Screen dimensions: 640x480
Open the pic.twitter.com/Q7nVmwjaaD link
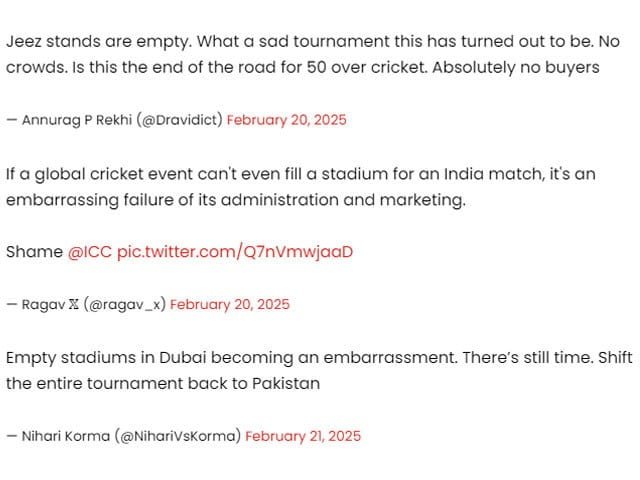click(234, 252)
